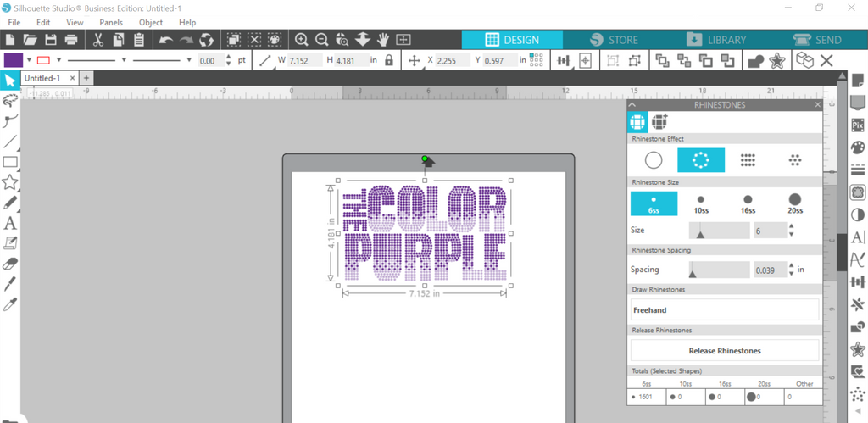Click the X position input field
The width and height of the screenshot is (868, 423).
click(452, 60)
